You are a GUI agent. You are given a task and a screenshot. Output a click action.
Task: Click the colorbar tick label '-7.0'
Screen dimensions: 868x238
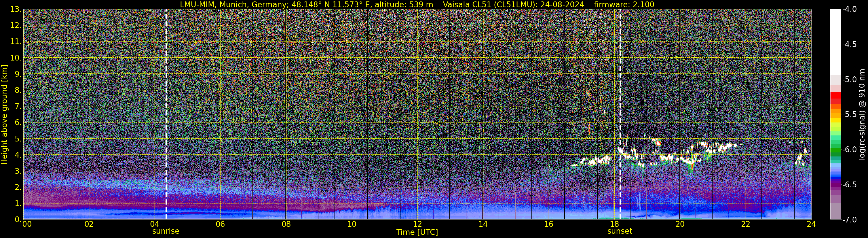pos(850,220)
